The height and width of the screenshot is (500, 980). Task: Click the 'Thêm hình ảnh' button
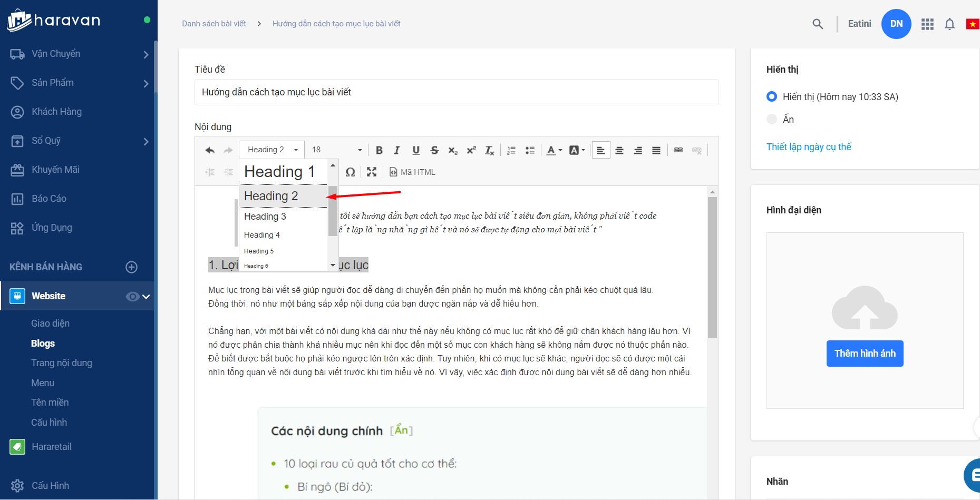click(x=865, y=354)
